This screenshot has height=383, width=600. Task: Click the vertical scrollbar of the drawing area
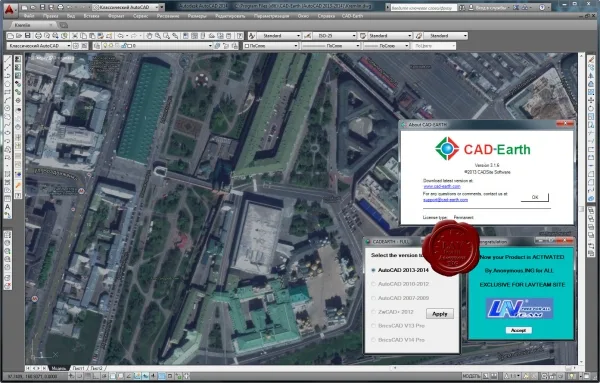pyautogui.click(x=581, y=209)
